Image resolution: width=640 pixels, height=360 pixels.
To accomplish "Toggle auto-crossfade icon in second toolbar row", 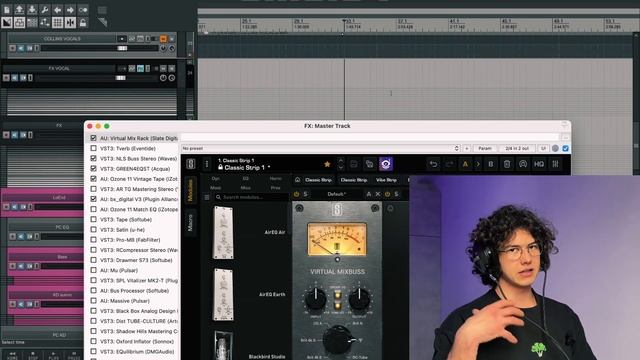I will [7, 22].
